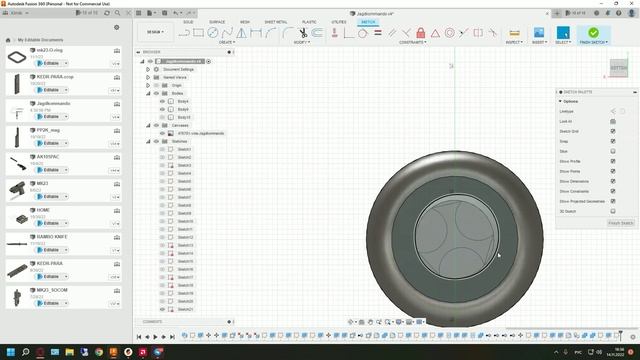Image resolution: width=640 pixels, height=360 pixels.
Task: Apply the Perpendicular constraint
Action: click(x=406, y=33)
